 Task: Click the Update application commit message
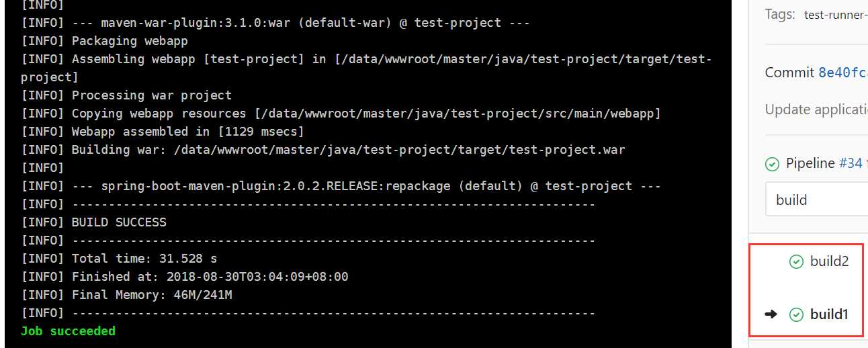[x=816, y=110]
